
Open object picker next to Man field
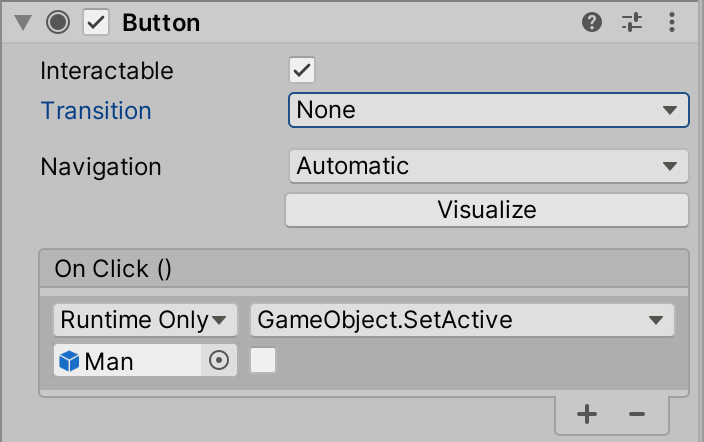point(219,361)
